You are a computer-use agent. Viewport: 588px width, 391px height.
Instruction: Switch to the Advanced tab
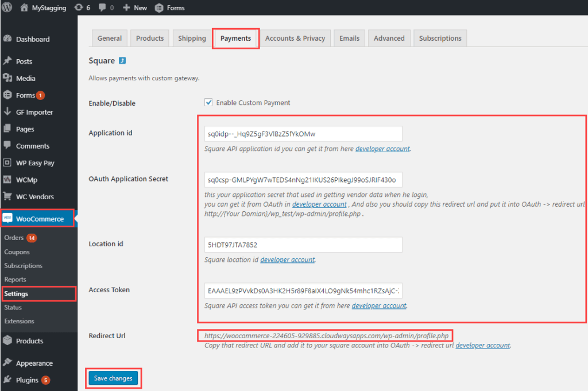pyautogui.click(x=389, y=38)
